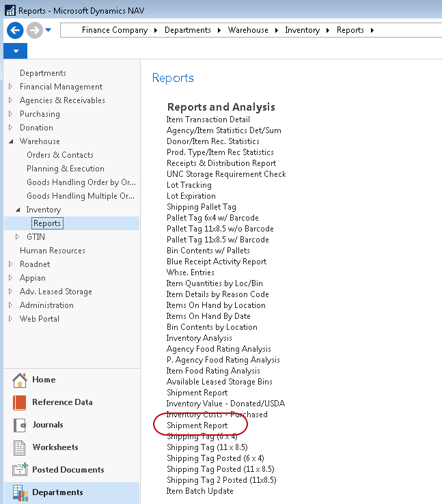The height and width of the screenshot is (504, 442).
Task: Click the Worksheets icon
Action: [x=20, y=448]
